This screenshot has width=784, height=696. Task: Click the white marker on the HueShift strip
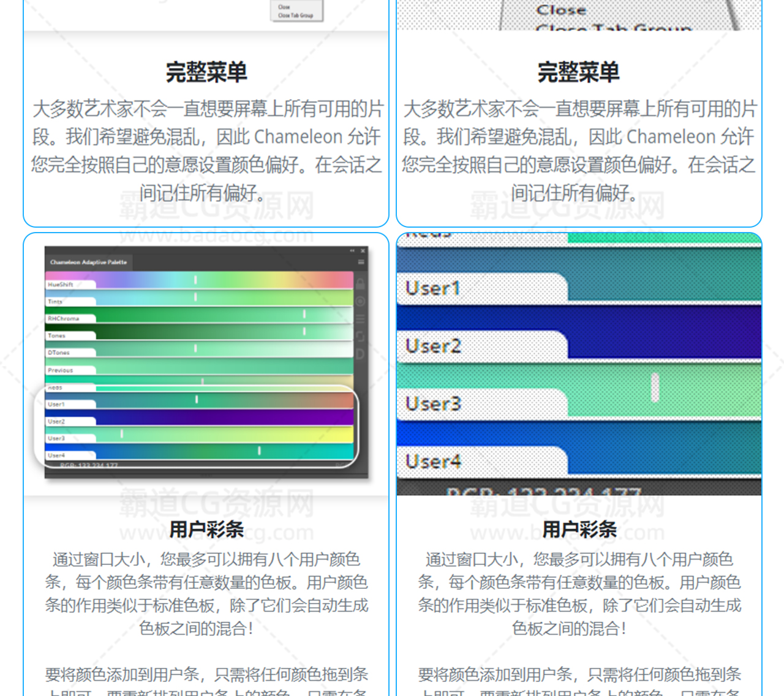pyautogui.click(x=195, y=280)
